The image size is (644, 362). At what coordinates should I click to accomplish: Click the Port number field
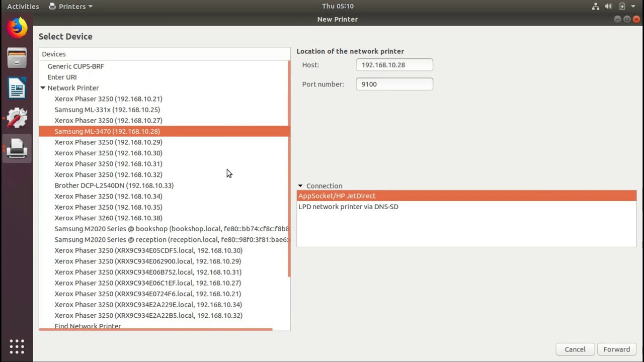coord(394,84)
